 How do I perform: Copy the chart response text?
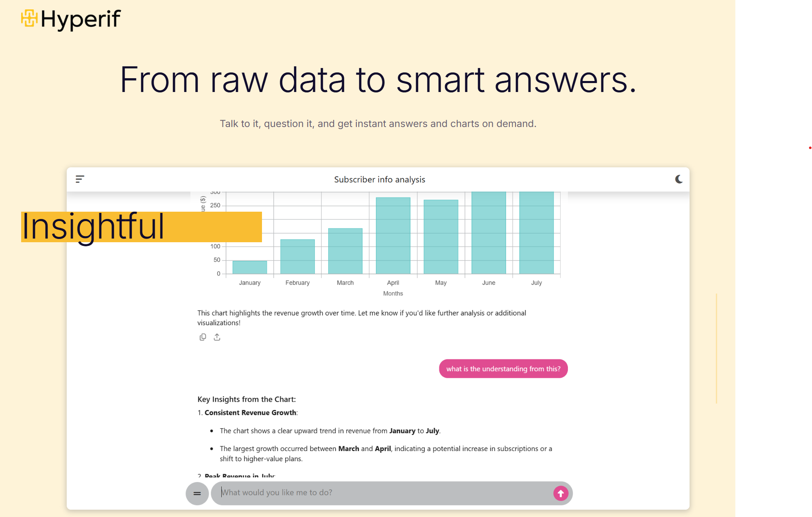coord(203,337)
